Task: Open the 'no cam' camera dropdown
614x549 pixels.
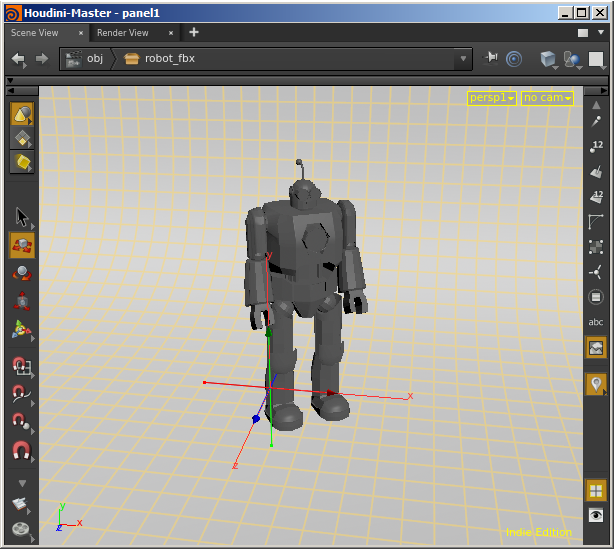Action: tap(547, 98)
